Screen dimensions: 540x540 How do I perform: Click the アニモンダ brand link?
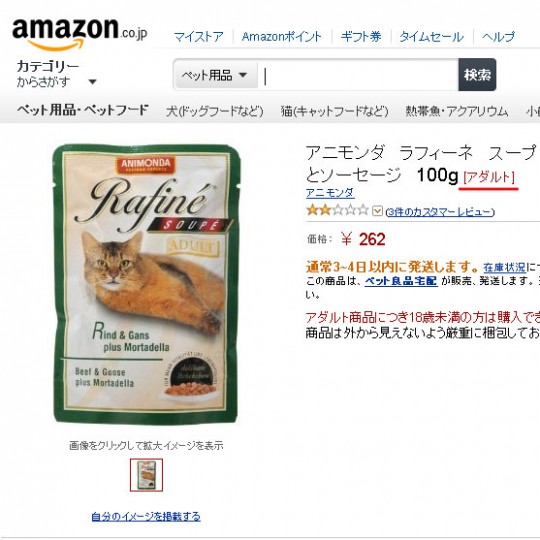tap(330, 193)
